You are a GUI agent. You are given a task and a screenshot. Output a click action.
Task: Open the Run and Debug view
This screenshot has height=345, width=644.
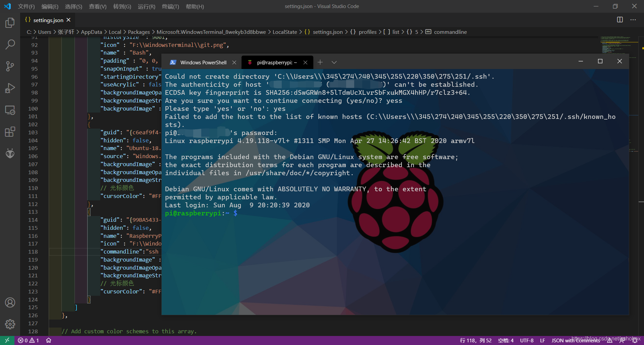point(10,88)
